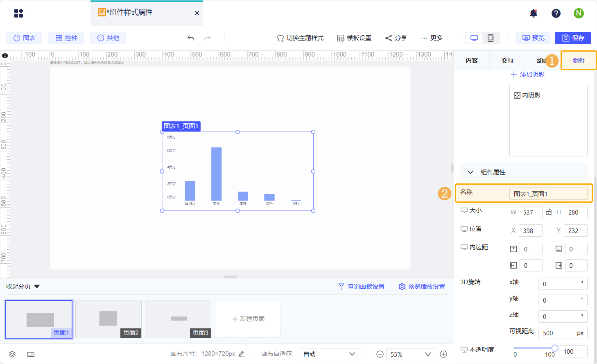Screen dimensions: 597x364
Task: Undo the last action
Action: coord(191,38)
